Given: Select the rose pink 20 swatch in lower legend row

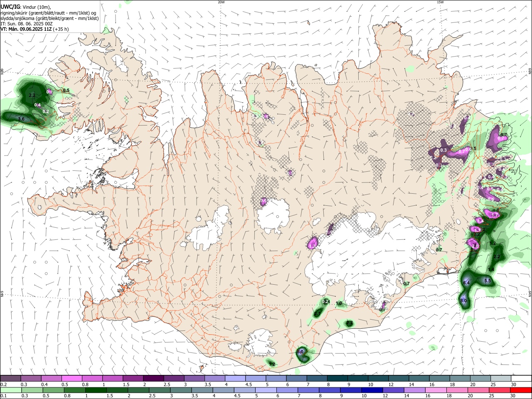Looking at the screenshot, I should [x=479, y=390].
